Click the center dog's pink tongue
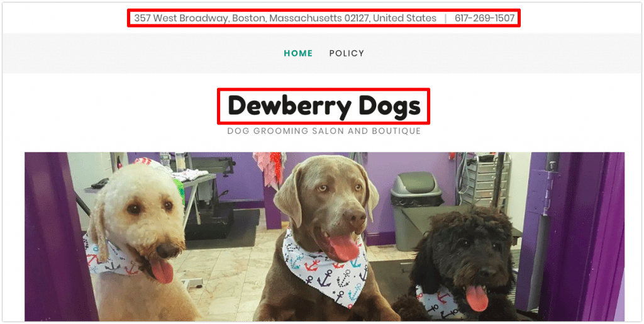644x324 pixels. 344,249
